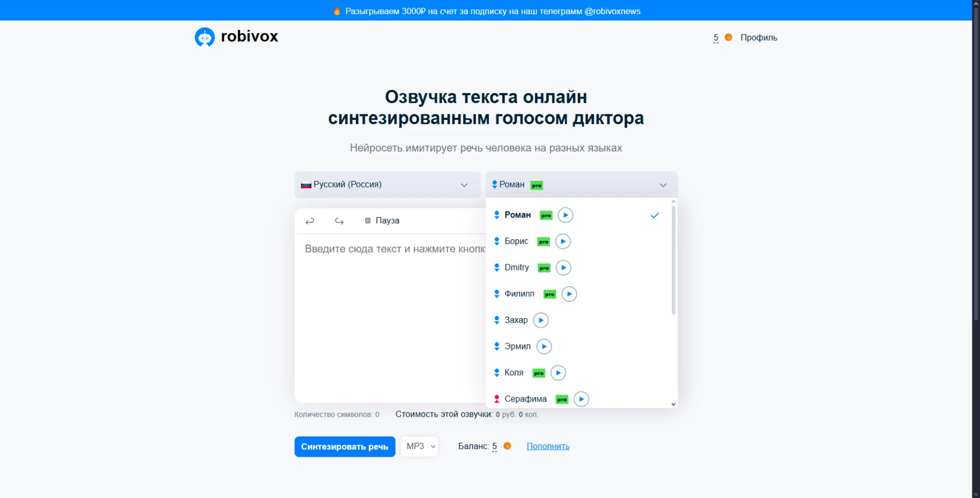Play the Борис voice sample
The image size is (980, 498).
(563, 241)
